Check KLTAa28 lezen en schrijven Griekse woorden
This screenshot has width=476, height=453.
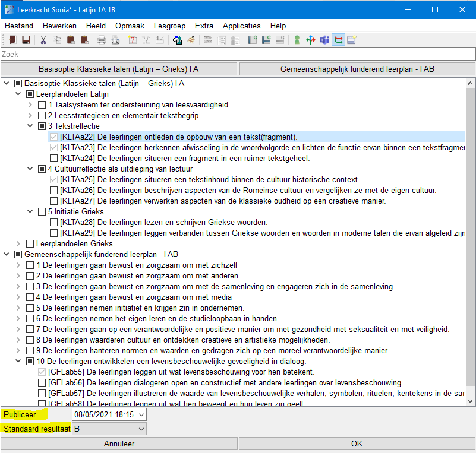(x=53, y=223)
